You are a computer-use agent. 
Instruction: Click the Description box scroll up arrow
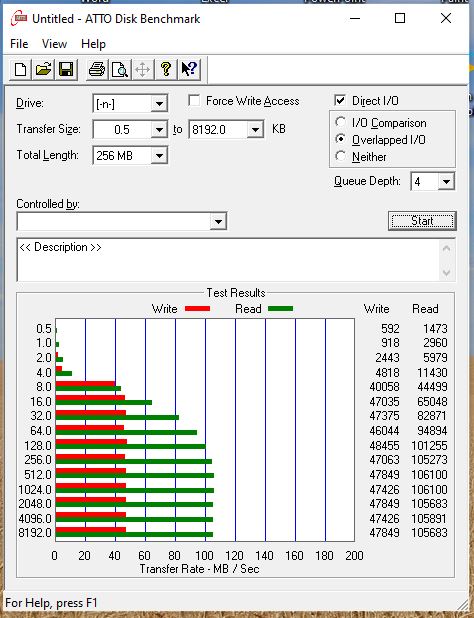[x=446, y=248]
